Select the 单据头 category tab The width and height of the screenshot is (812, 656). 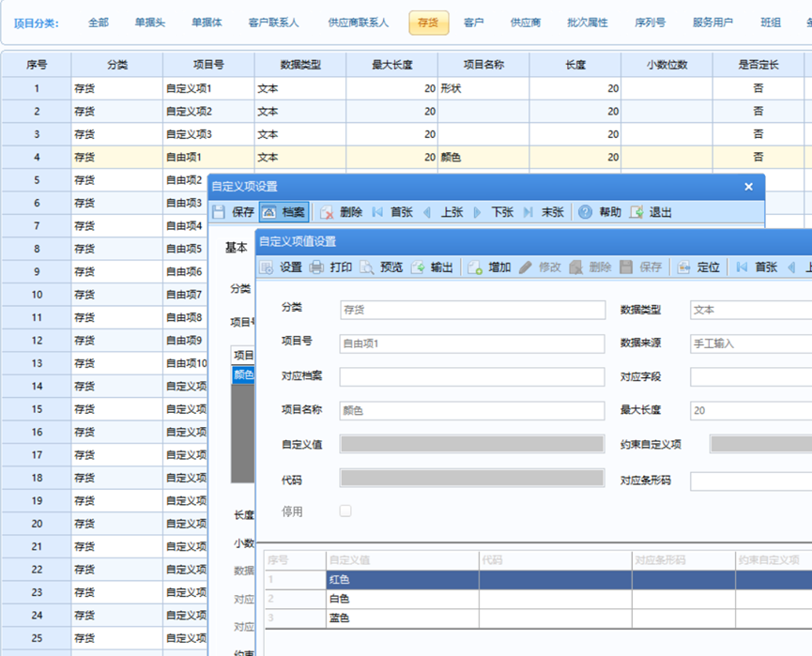tap(149, 23)
